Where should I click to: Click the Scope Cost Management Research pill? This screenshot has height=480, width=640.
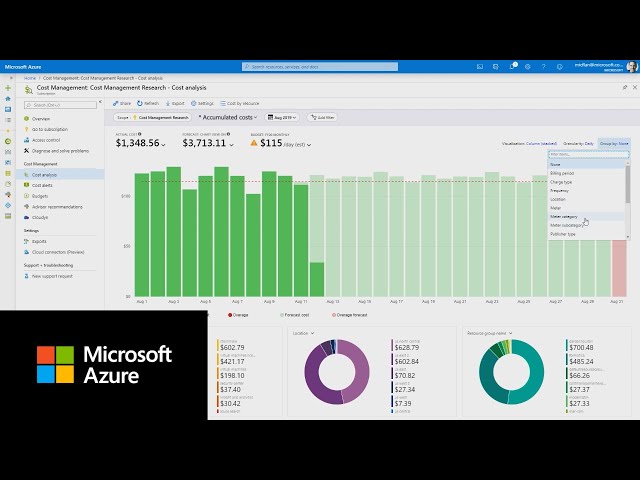(x=152, y=117)
